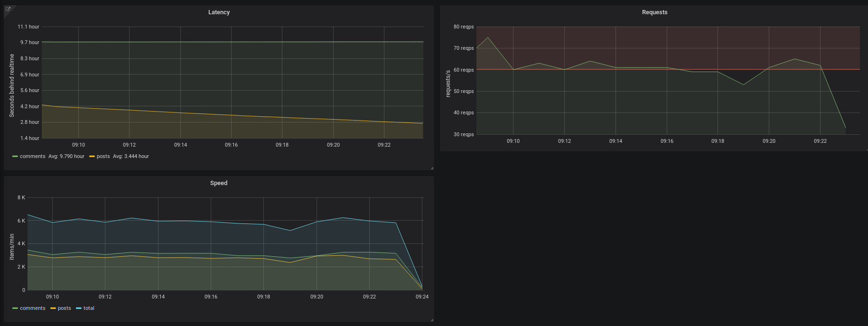
Task: Click the '5.6 hour' y-axis label
Action: (x=30, y=90)
